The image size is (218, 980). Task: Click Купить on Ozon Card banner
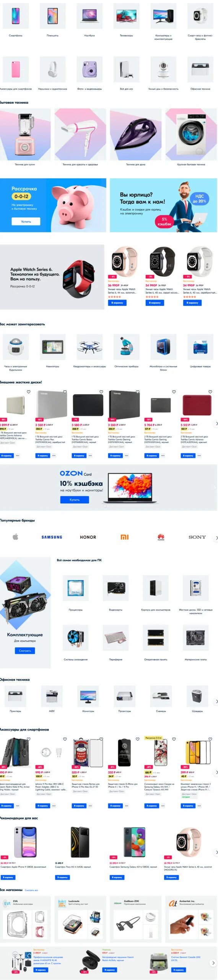click(75, 500)
